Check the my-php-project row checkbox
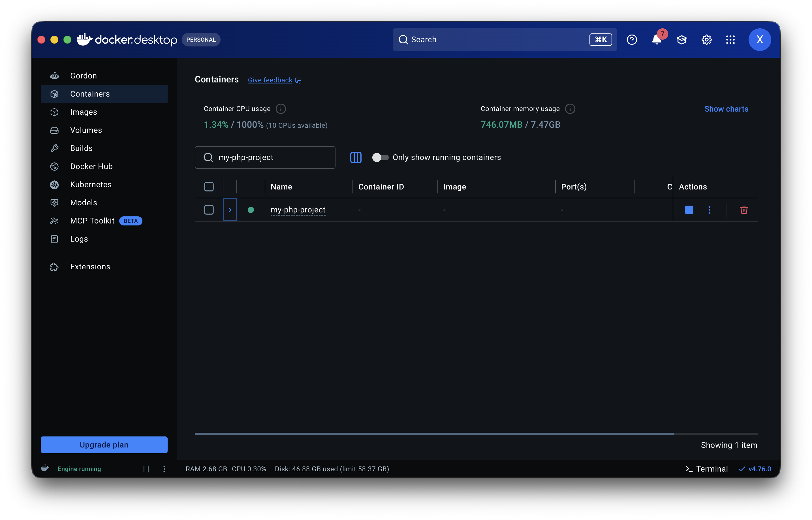812x520 pixels. [209, 210]
